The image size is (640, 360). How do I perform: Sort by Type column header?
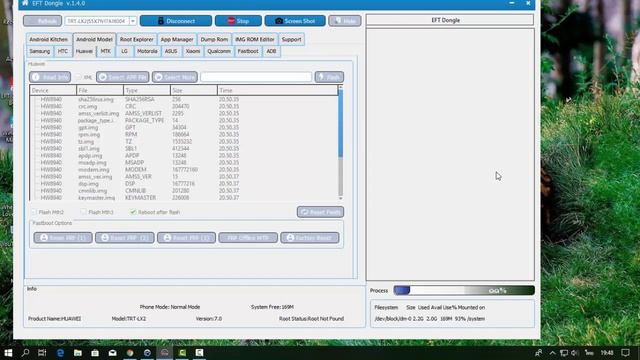(147, 91)
